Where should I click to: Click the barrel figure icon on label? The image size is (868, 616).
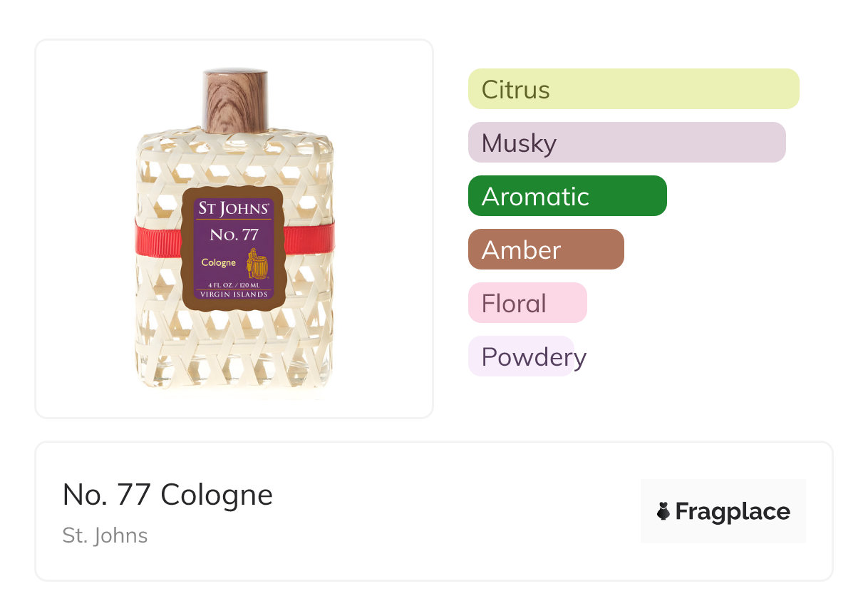257,265
